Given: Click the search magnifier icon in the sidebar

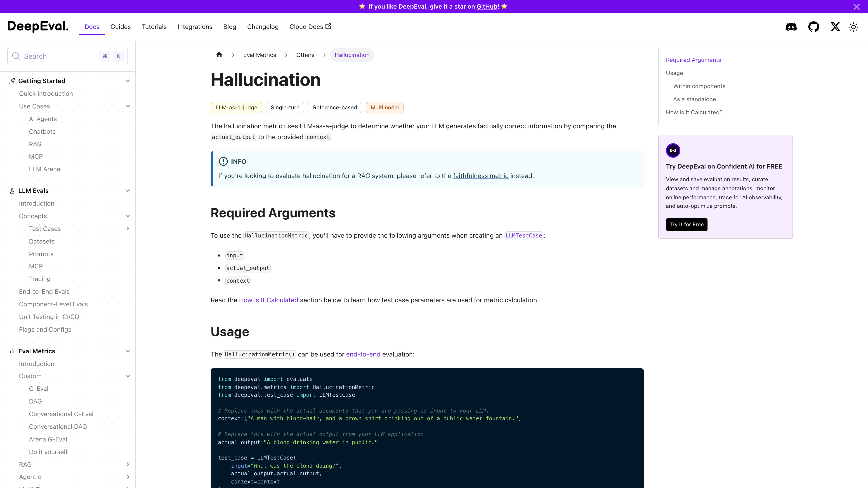Looking at the screenshot, I should [16, 56].
